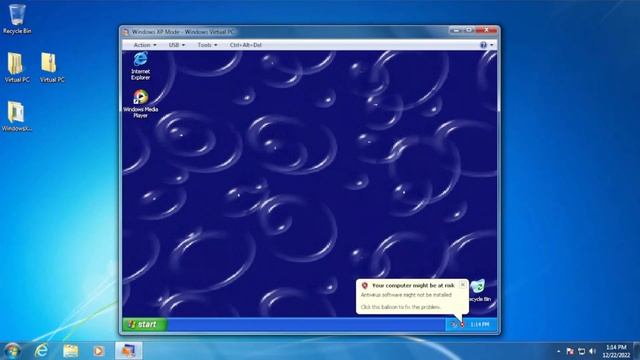The image size is (640, 360).
Task: Select the first Virtual PC folder icon
Action: click(x=17, y=68)
